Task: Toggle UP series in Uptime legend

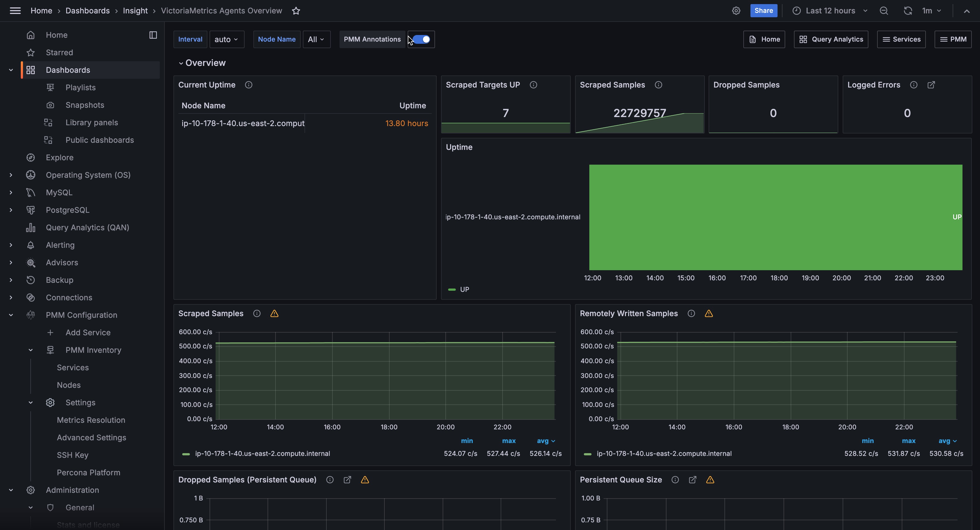Action: (464, 289)
